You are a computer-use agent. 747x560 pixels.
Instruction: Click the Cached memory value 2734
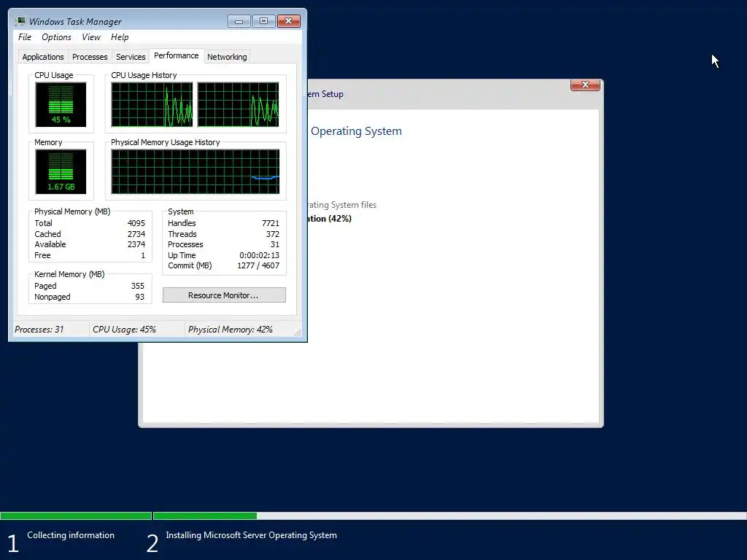pos(136,234)
